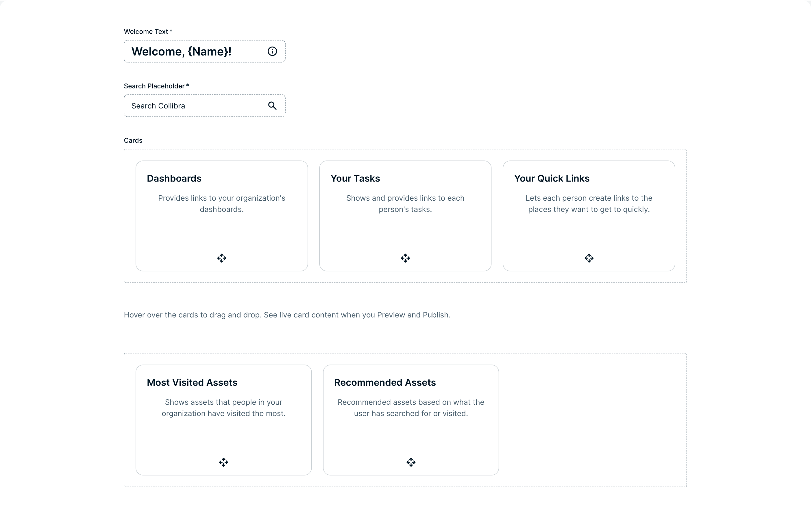Select the Your Quick Links card title
This screenshot has height=514, width=812.
pos(552,178)
